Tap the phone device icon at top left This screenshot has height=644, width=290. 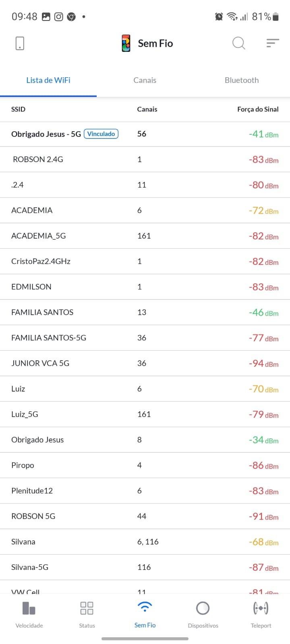pos(20,43)
